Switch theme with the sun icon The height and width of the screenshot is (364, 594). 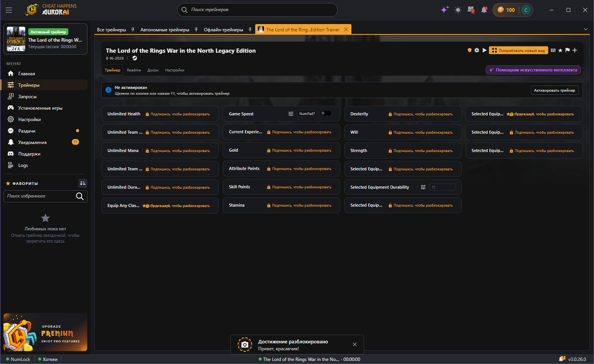pos(458,10)
